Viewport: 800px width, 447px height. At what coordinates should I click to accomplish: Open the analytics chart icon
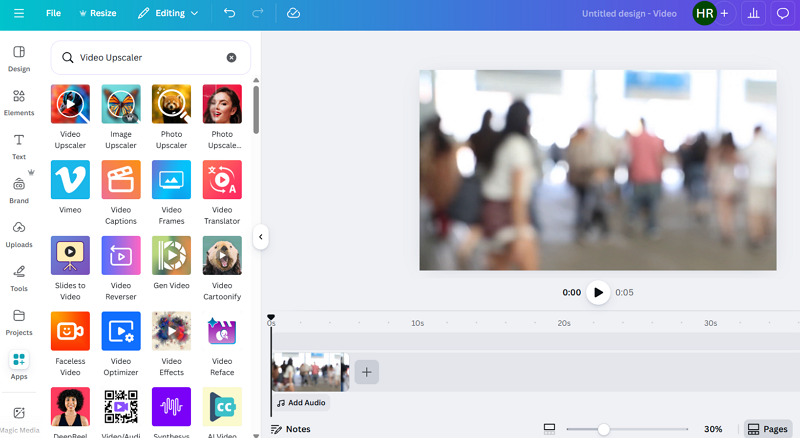click(753, 14)
